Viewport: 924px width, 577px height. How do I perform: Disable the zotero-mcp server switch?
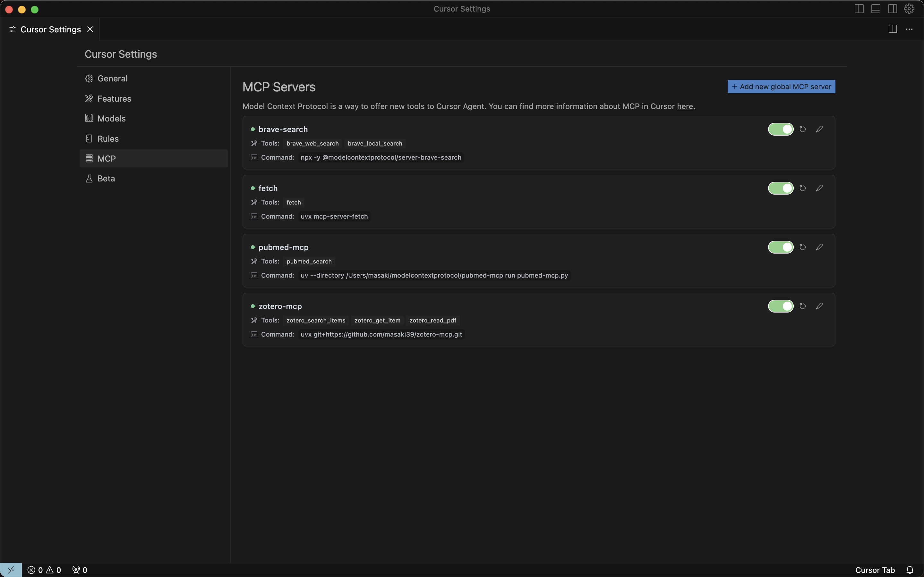point(781,306)
